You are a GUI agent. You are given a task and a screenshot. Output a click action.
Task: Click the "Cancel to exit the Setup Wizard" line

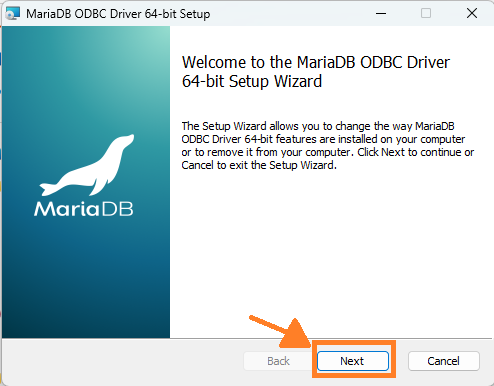[x=259, y=165]
